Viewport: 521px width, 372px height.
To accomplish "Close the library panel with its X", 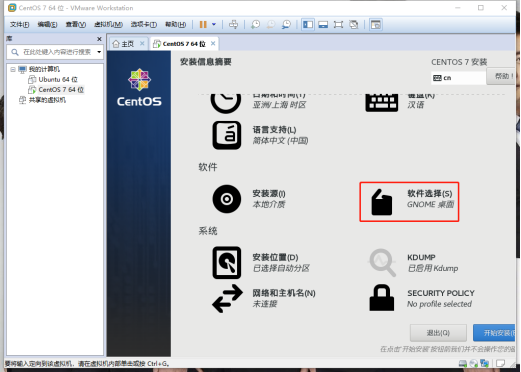I will [99, 39].
